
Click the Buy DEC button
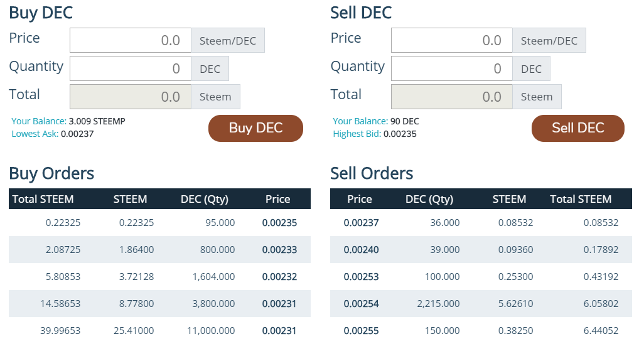255,128
